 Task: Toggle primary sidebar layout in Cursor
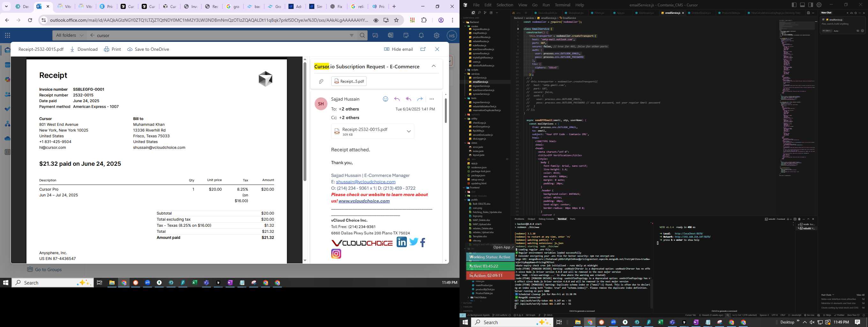[x=794, y=5]
